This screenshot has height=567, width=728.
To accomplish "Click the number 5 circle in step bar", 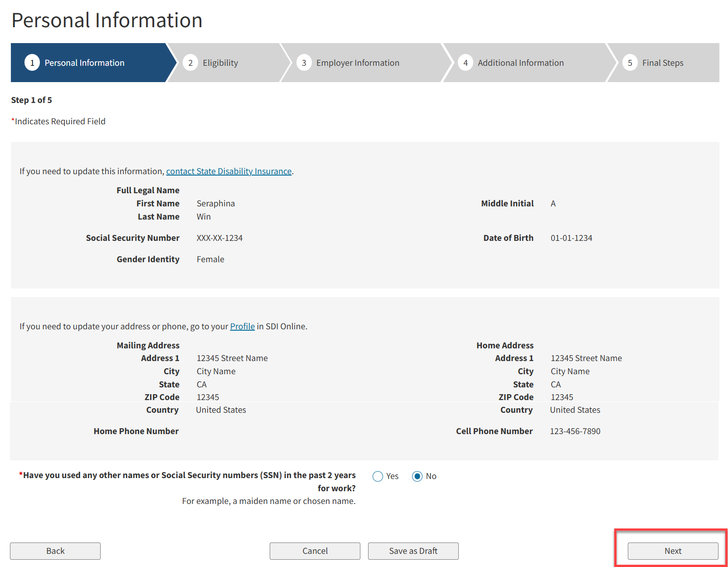I will (630, 63).
